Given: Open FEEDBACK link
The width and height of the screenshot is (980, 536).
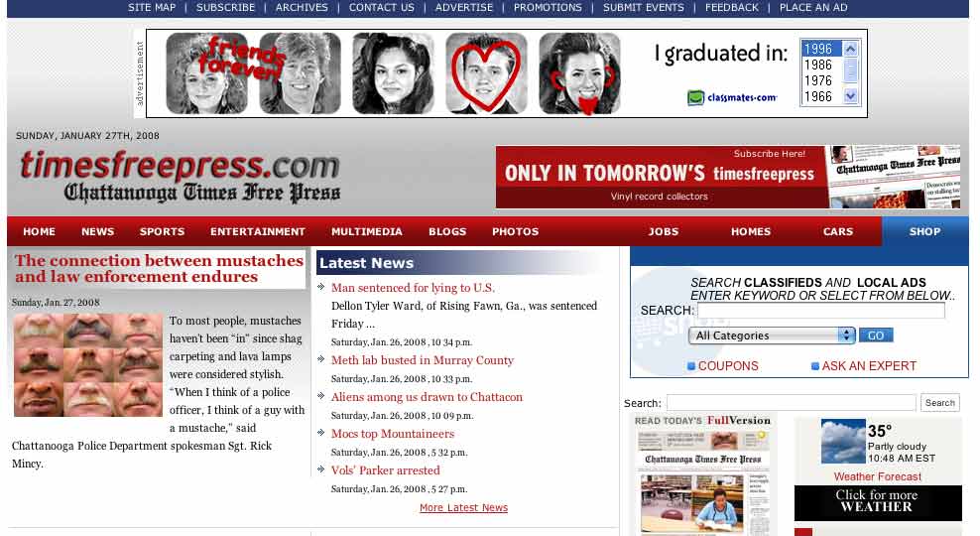Looking at the screenshot, I should [x=732, y=8].
